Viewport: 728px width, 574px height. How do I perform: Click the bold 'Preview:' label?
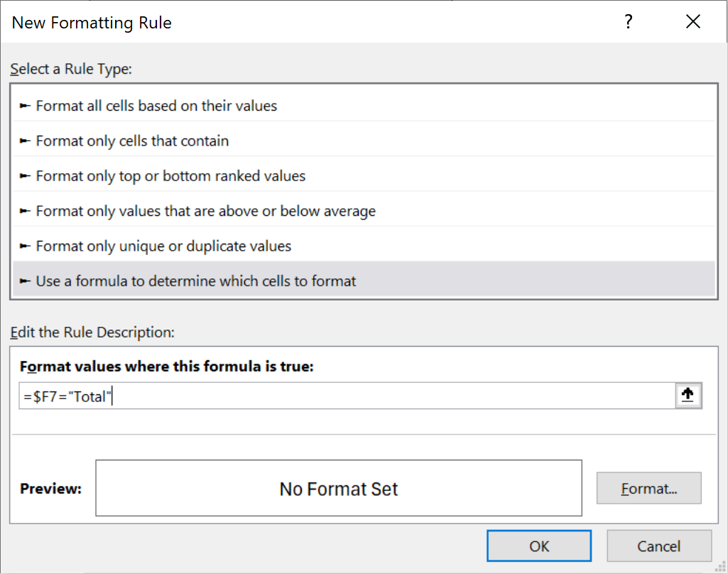[50, 489]
